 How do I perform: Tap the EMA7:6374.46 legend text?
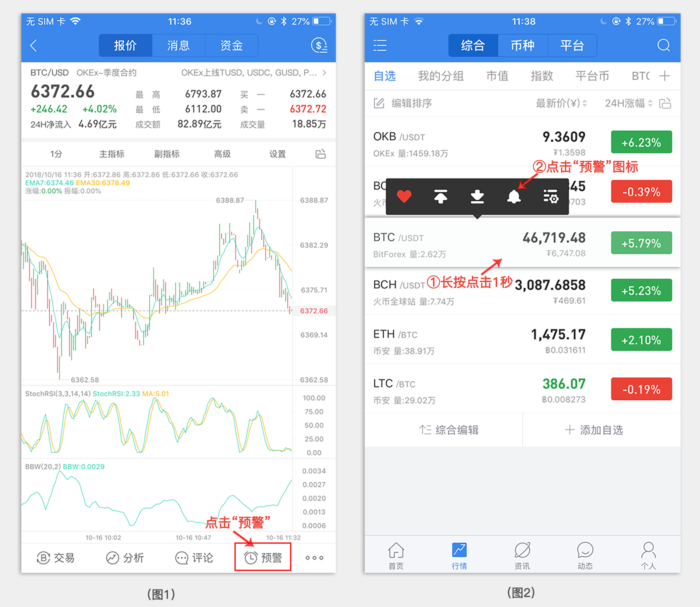[49, 183]
